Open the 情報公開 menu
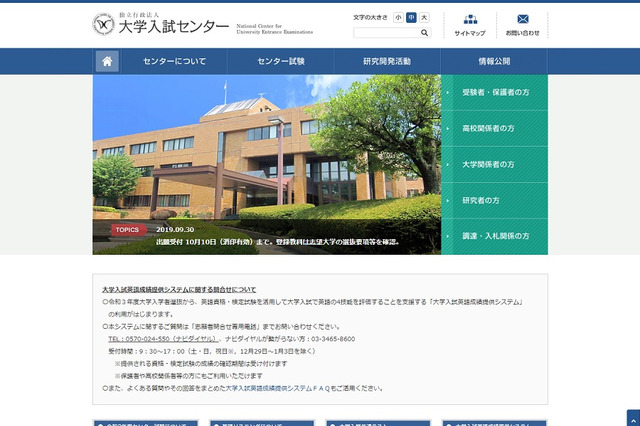 tap(494, 61)
